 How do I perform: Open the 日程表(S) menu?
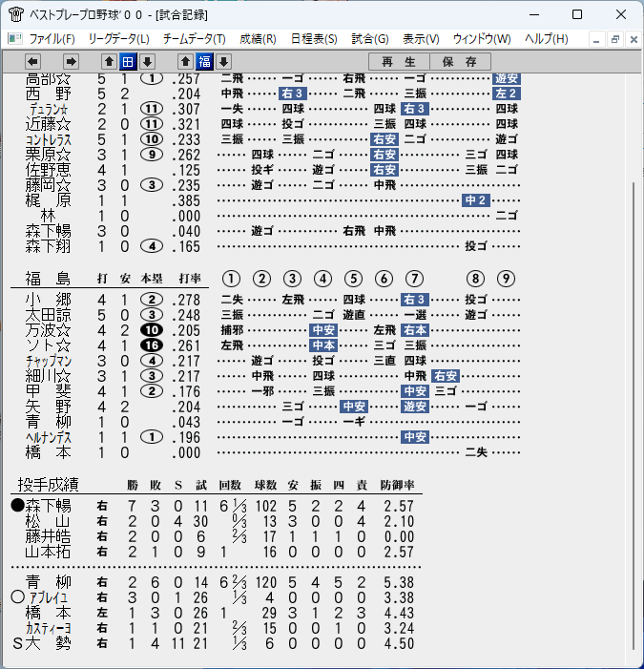click(x=314, y=39)
